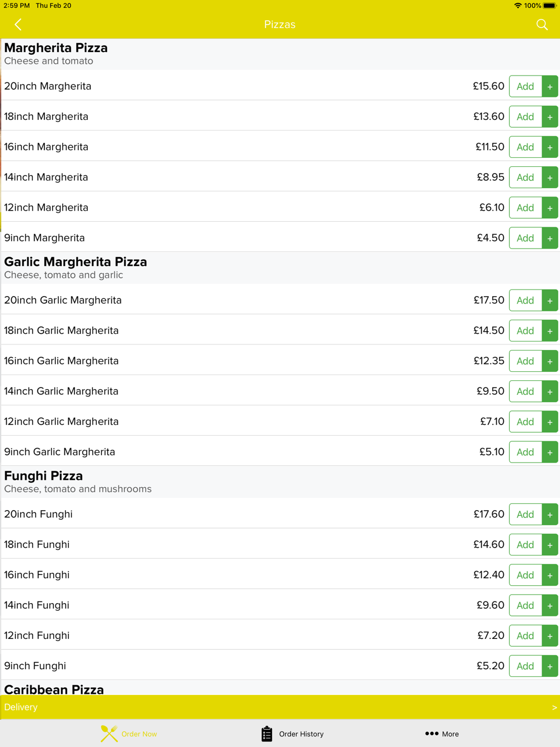Tap plus icon for 14inch Garlic Margherita
The height and width of the screenshot is (747, 560).
coord(550,391)
